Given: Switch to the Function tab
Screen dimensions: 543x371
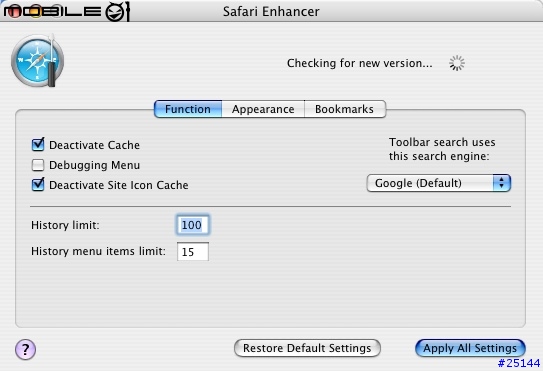Looking at the screenshot, I should point(188,109).
